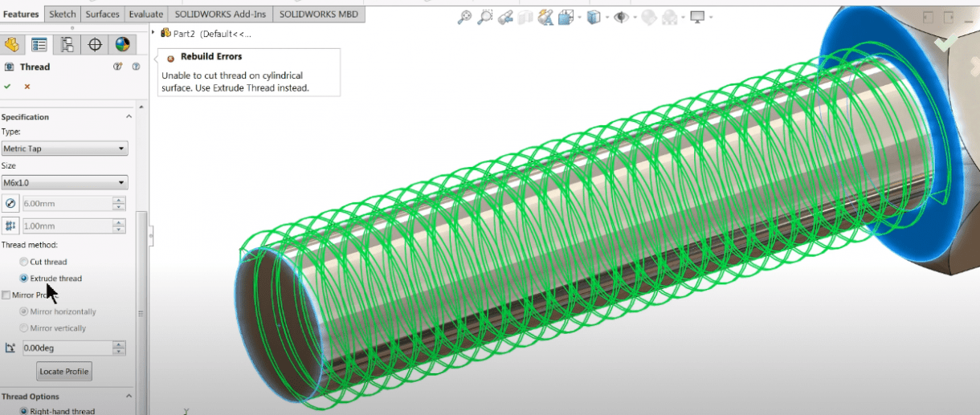Viewport: 980px width, 415px height.
Task: Select the Cut thread radio button
Action: tap(23, 262)
